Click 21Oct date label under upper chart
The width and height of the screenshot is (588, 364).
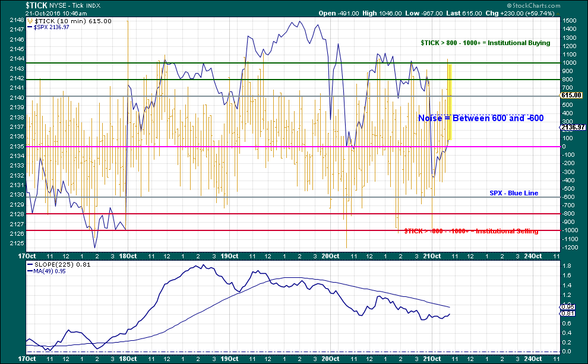point(432,256)
